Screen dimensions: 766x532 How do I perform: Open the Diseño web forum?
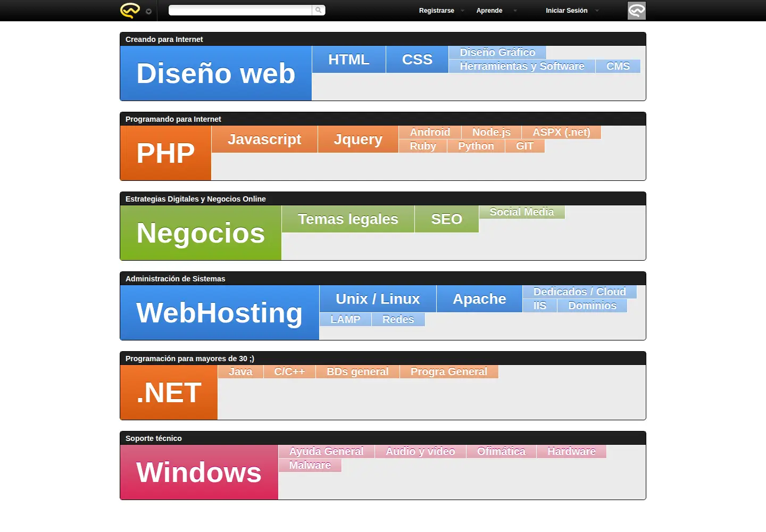[x=216, y=73]
